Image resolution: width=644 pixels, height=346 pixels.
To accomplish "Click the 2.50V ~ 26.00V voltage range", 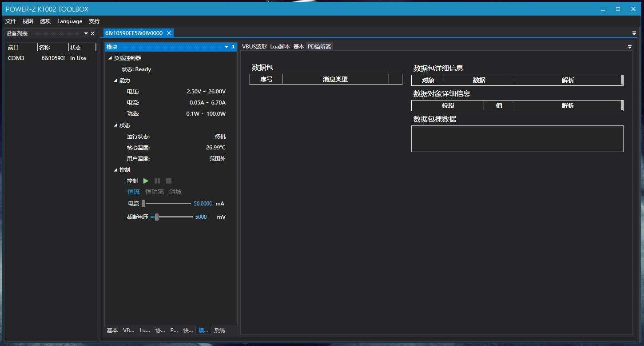I will tap(206, 92).
